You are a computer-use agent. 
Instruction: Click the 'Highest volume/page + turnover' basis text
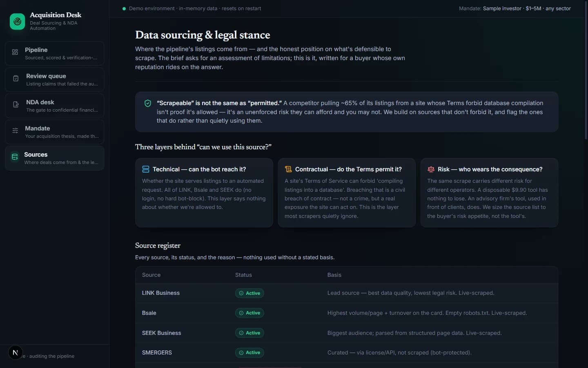point(427,313)
